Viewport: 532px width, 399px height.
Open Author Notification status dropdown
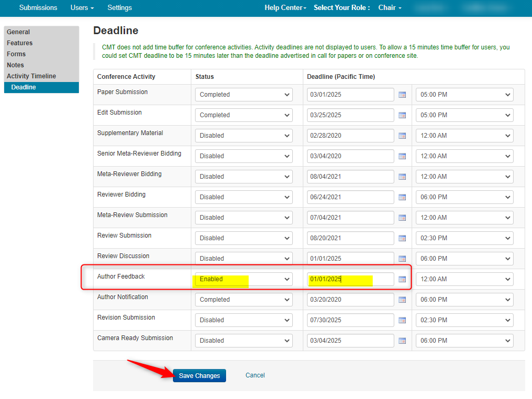[243, 300]
